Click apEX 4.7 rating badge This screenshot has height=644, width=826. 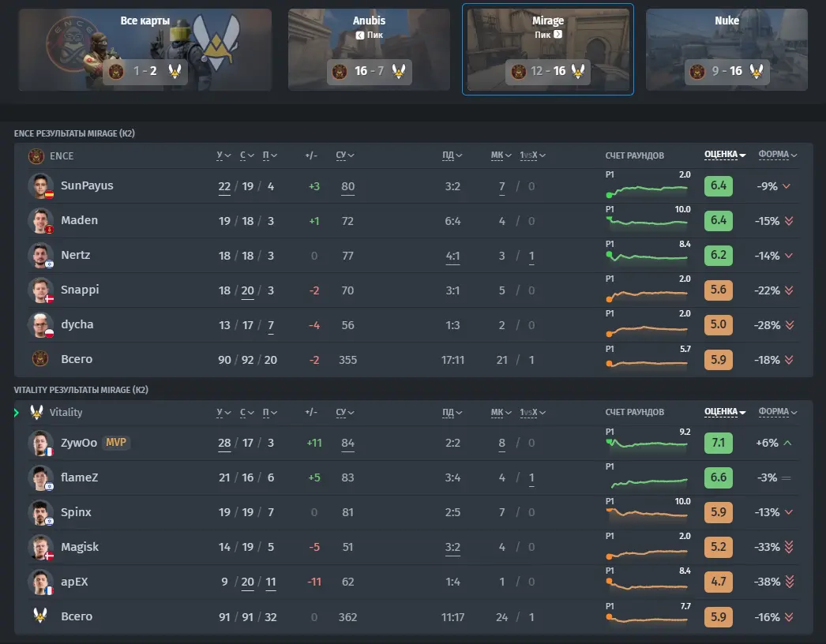718,582
